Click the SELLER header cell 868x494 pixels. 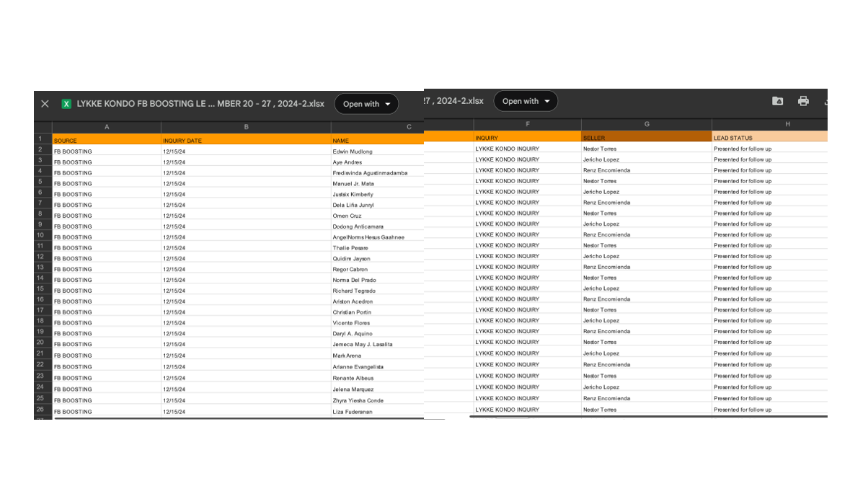(647, 137)
